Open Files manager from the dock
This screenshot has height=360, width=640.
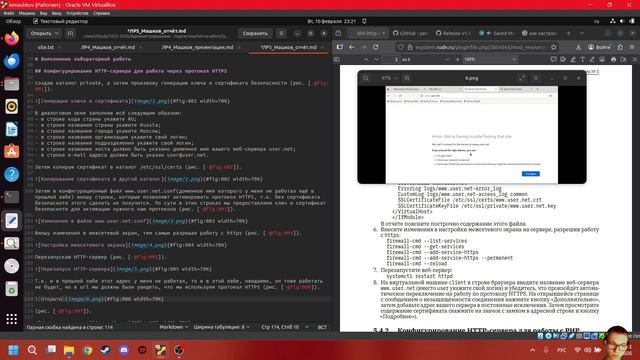click(11, 84)
